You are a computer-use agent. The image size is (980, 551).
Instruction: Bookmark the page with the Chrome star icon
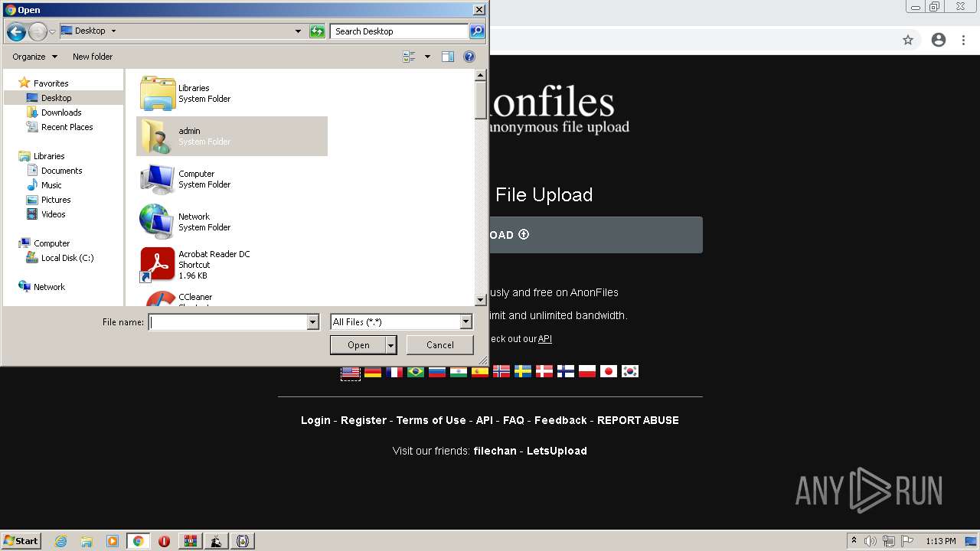908,40
